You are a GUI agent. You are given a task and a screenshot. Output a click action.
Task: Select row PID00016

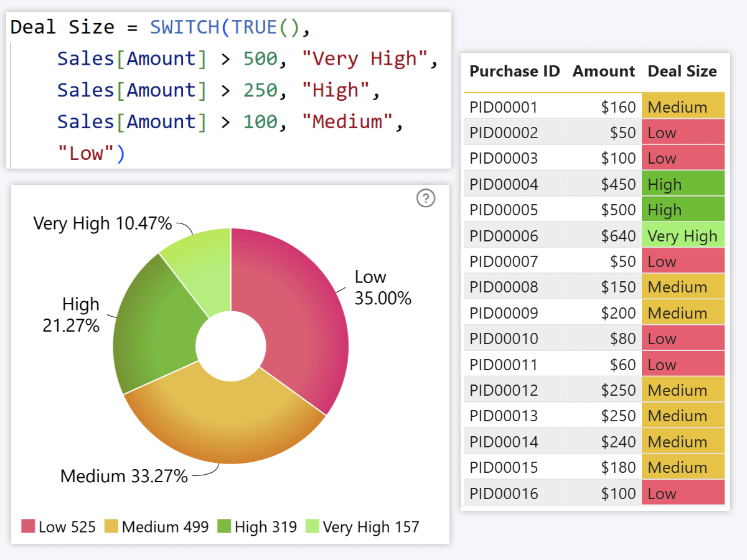click(594, 493)
